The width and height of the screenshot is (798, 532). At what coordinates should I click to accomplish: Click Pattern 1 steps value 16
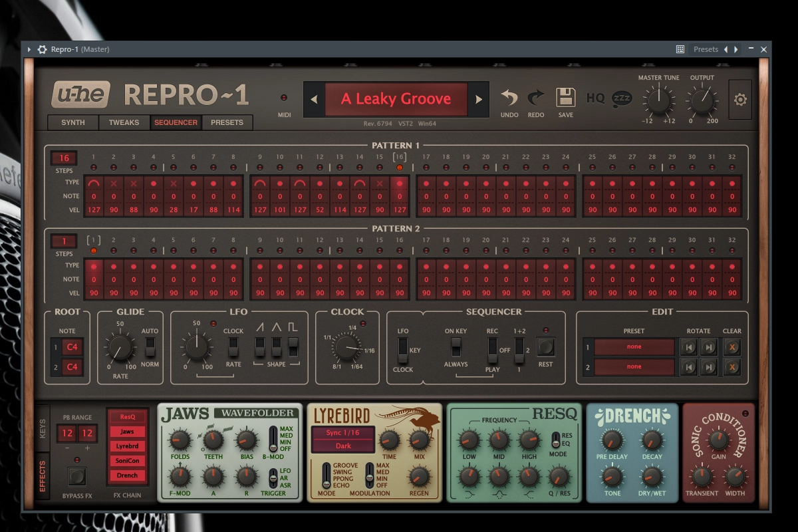pos(65,158)
